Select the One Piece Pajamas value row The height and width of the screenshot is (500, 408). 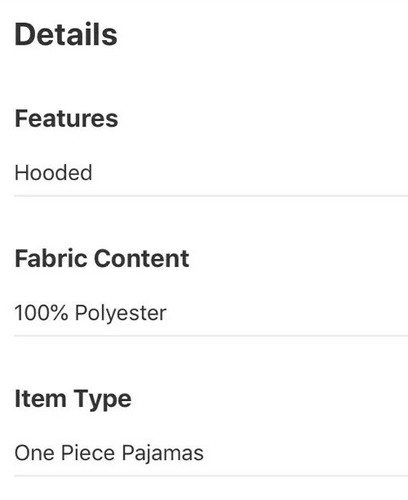211,453
